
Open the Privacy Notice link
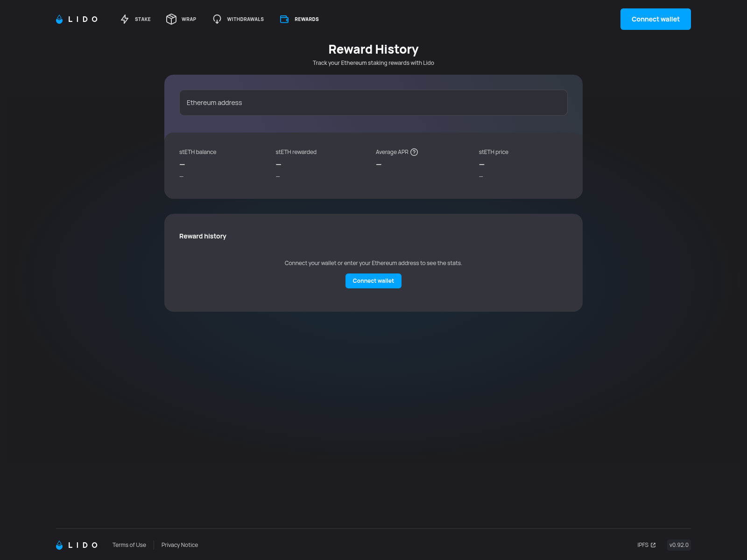point(180,545)
